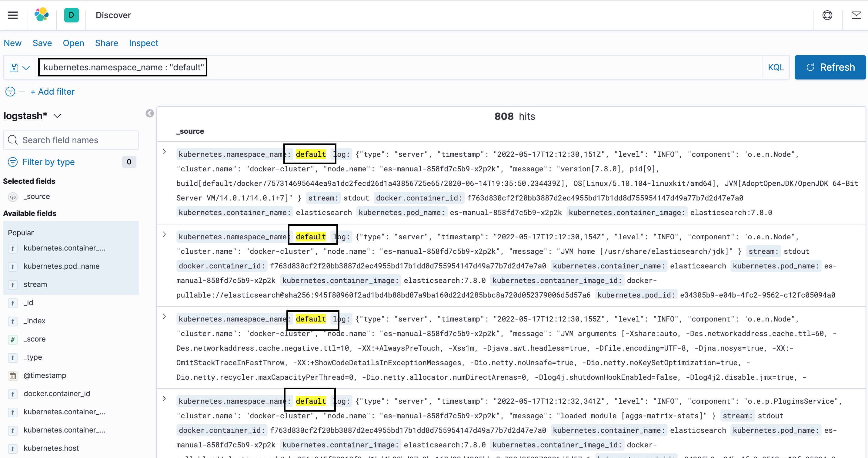Toggle the KQL query language switch
The width and height of the screenshot is (868, 458).
coord(776,67)
